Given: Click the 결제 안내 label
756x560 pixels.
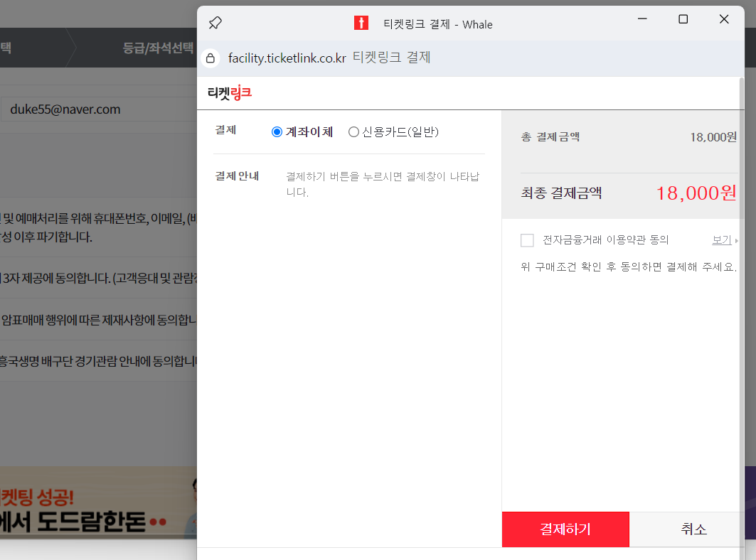Looking at the screenshot, I should click(237, 176).
